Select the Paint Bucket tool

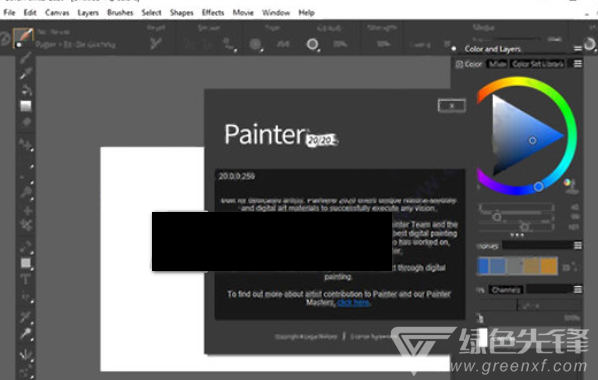pyautogui.click(x=26, y=90)
